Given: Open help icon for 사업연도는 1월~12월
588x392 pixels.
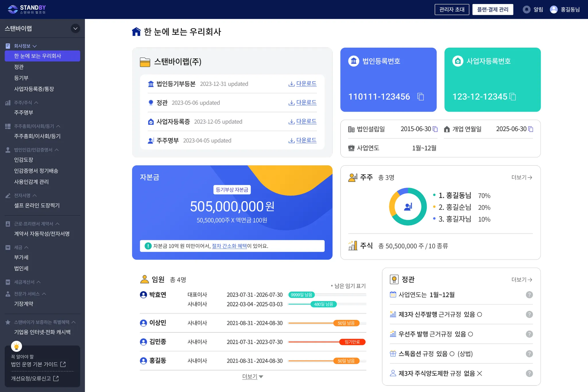Looking at the screenshot, I should pos(529,295).
